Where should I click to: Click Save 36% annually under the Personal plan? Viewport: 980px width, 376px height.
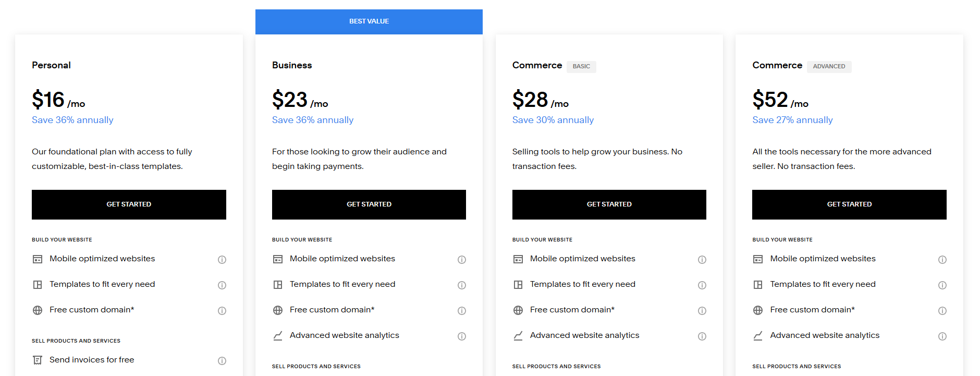tap(72, 120)
